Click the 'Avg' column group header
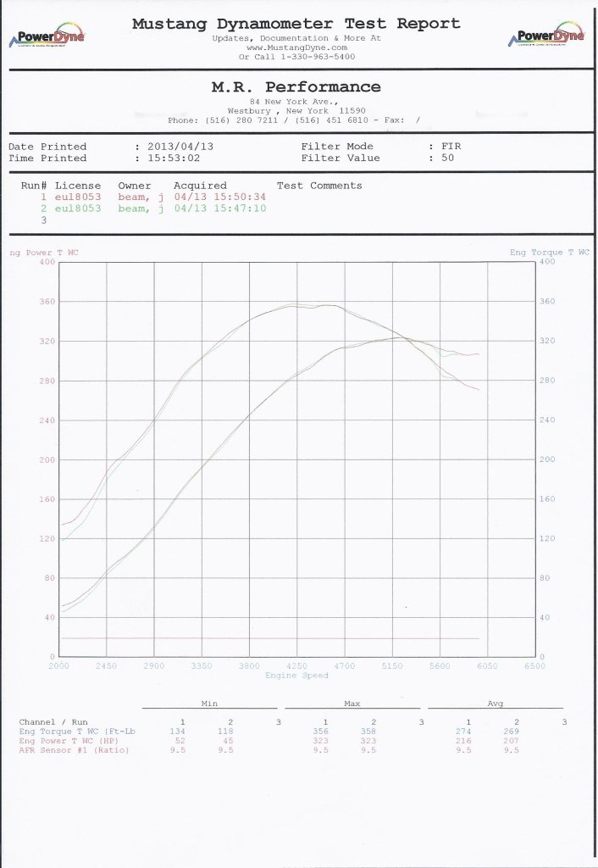This screenshot has height=868, width=598. click(x=496, y=704)
